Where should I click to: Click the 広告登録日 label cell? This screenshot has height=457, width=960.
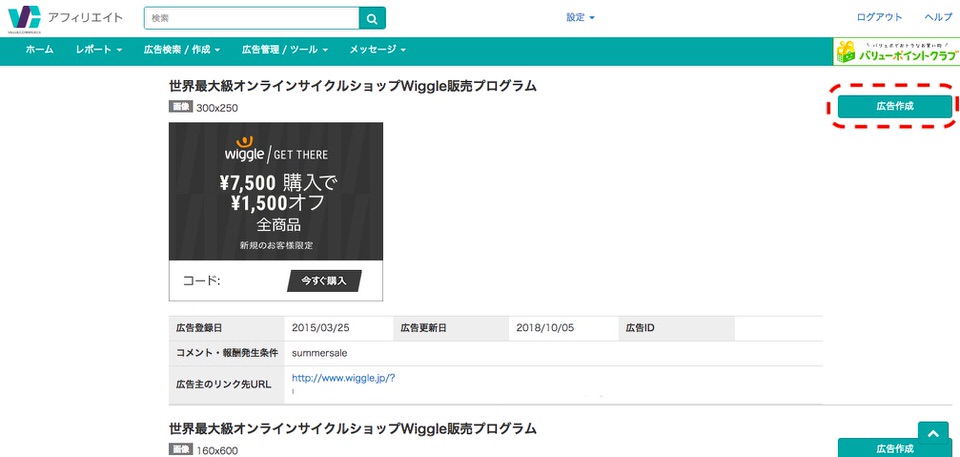[227, 328]
